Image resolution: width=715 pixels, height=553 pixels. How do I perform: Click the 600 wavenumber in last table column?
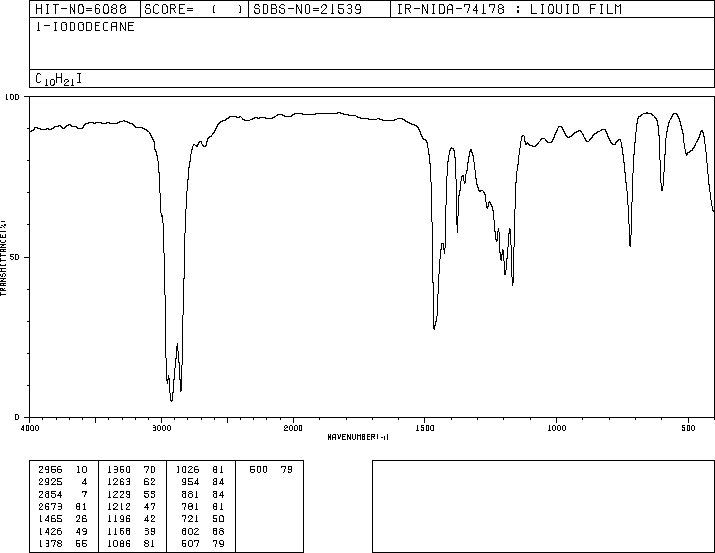[x=259, y=470]
